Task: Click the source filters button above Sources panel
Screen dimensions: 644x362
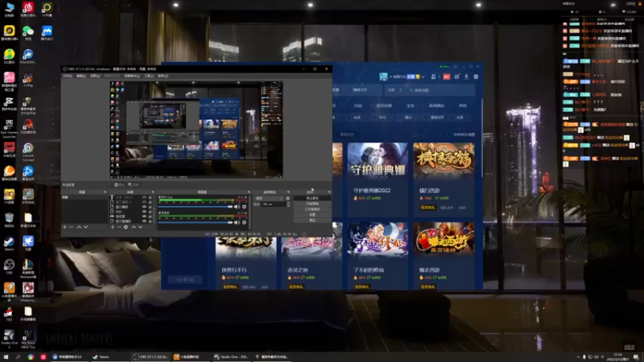Action: pyautogui.click(x=134, y=185)
